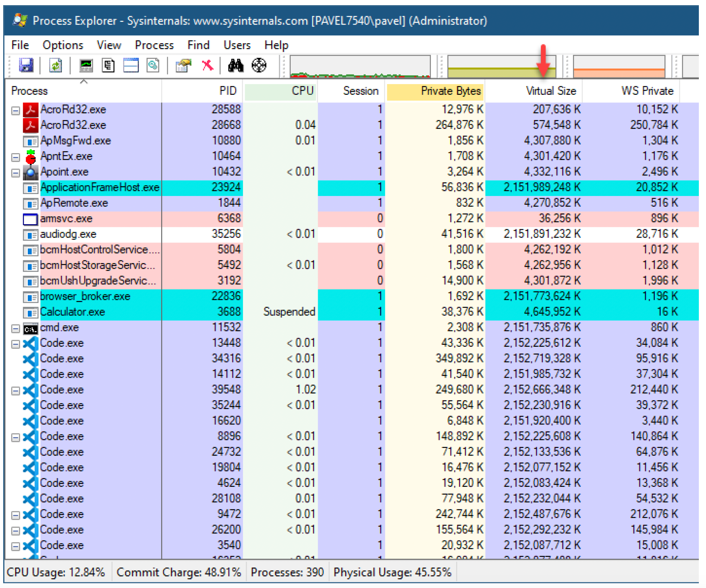Sort by the WS Private column header
This screenshot has height=588, width=706.
click(631, 91)
